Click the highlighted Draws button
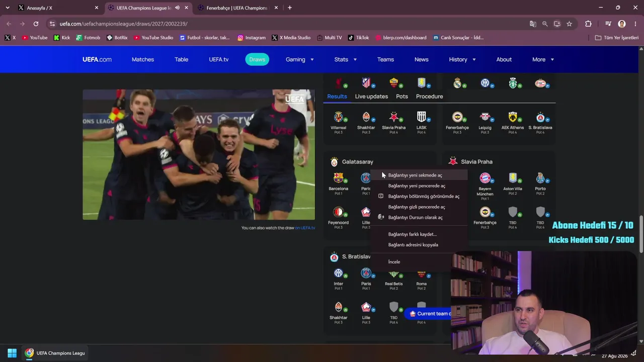The height and width of the screenshot is (362, 644). (x=257, y=59)
